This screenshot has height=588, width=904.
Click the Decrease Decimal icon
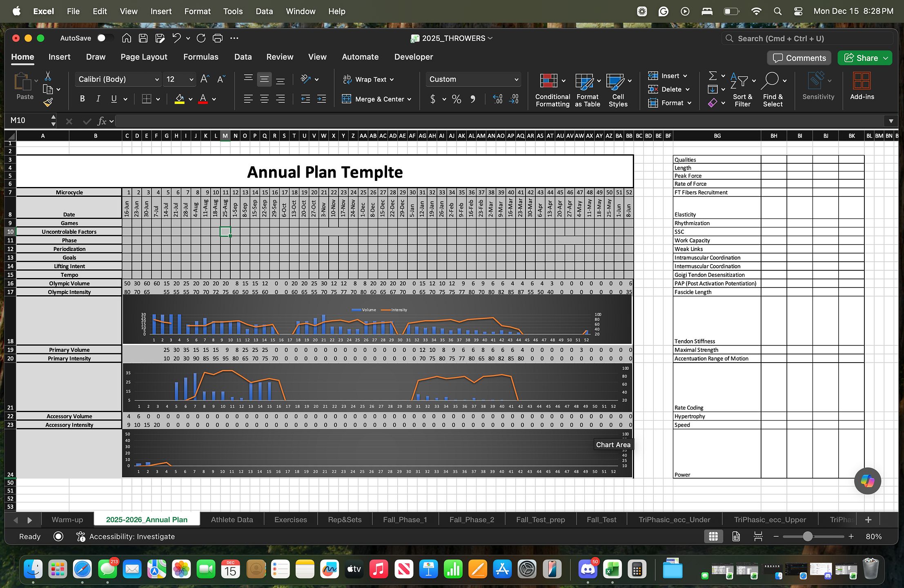(514, 99)
